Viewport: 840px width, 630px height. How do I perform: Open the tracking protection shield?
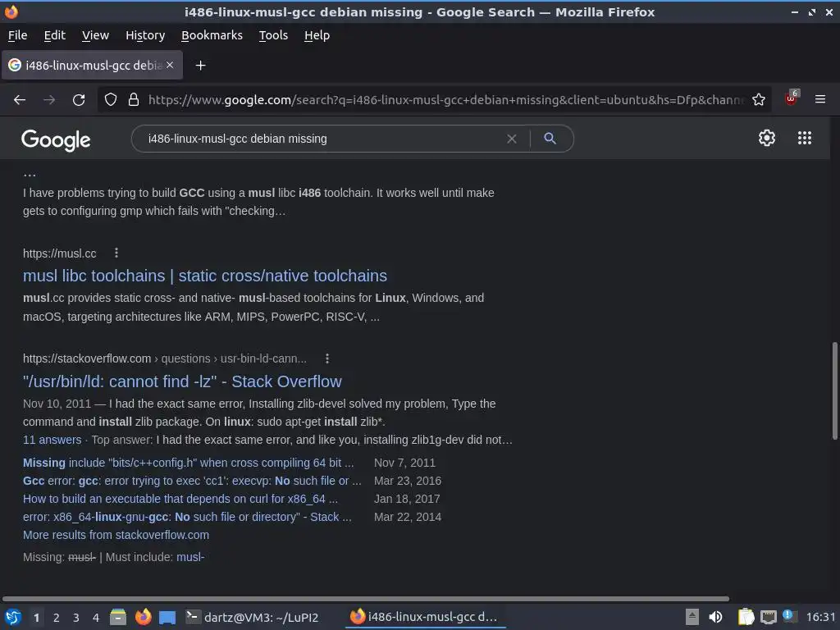pos(111,99)
